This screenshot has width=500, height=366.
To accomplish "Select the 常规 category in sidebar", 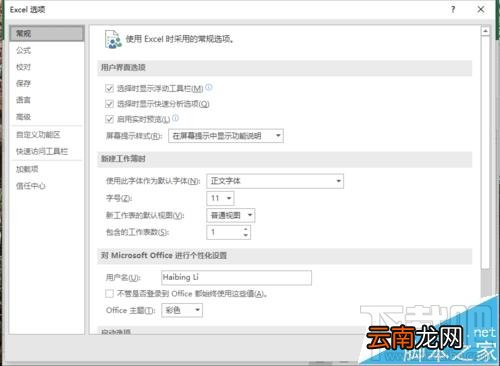I will pyautogui.click(x=47, y=33).
